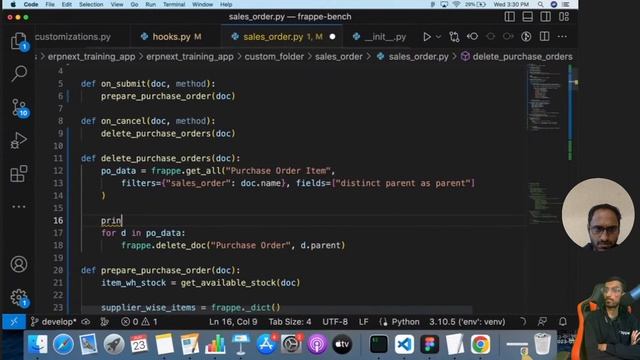Change encoding via UTF-8
This screenshot has height=360, width=640.
coord(335,322)
